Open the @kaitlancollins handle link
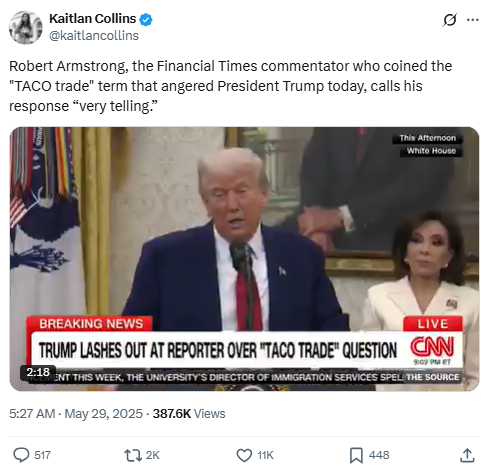Screen dimensions: 483x470 [94, 35]
